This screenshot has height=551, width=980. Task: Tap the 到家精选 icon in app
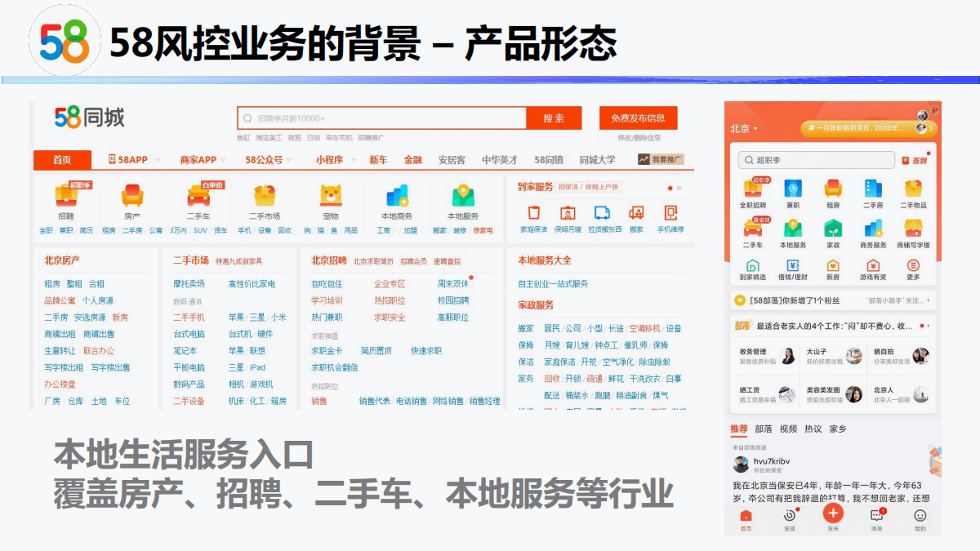[x=752, y=265]
